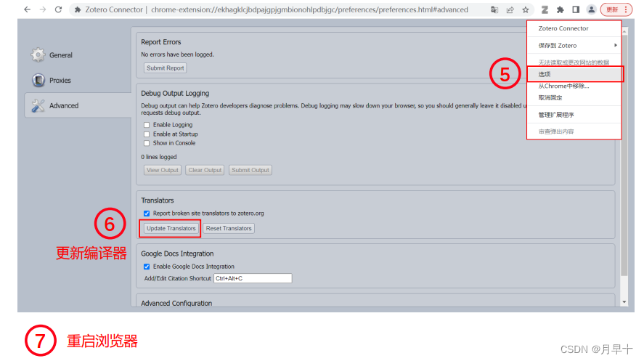Click the Zotero Connector Z toolbar icon

tap(545, 9)
